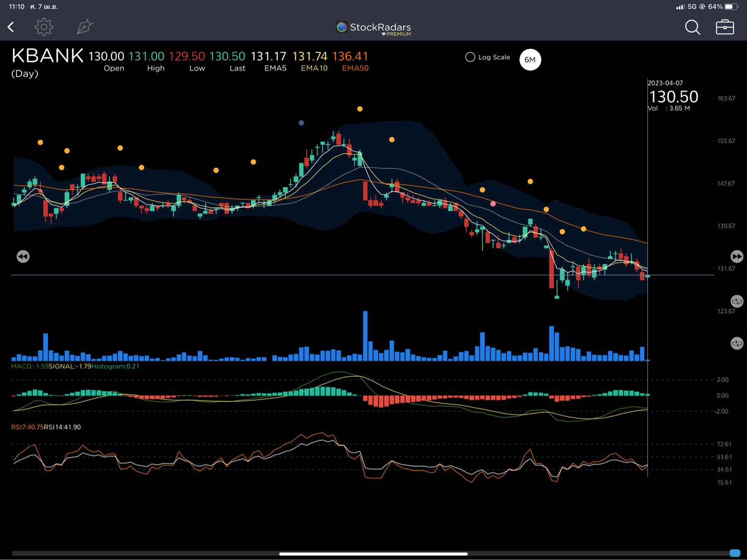The height and width of the screenshot is (560, 747).
Task: Tap the Histogram:0.21 indicator label
Action: tap(115, 366)
